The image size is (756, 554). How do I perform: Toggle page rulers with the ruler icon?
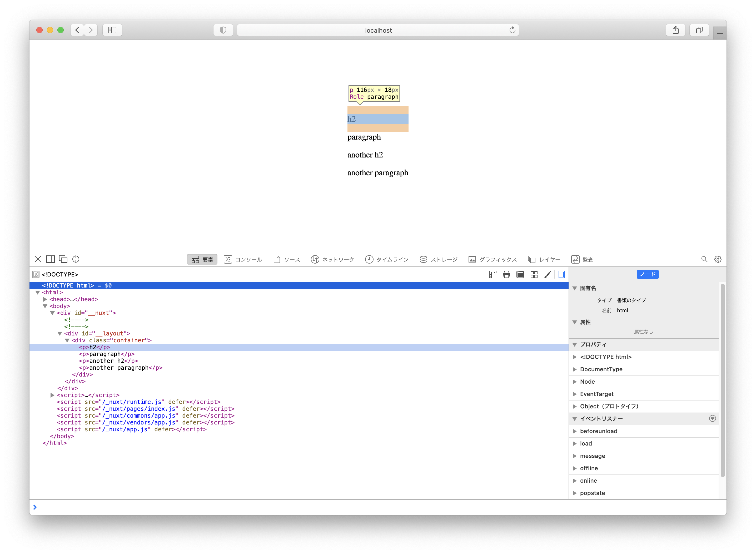[x=493, y=274]
